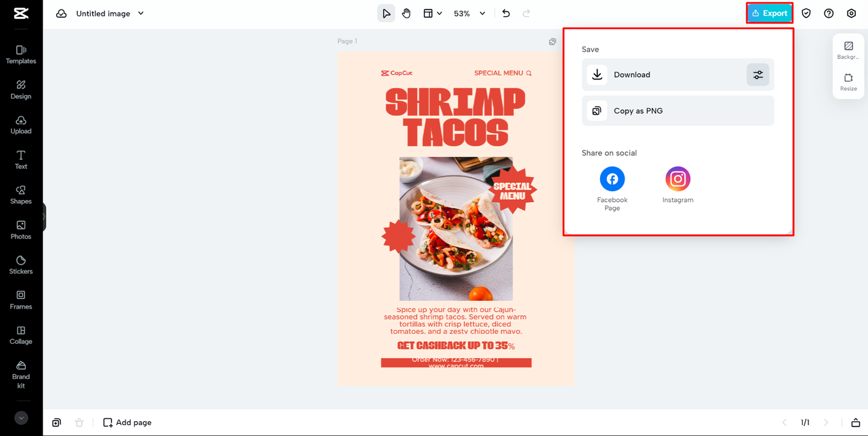The height and width of the screenshot is (436, 868).
Task: Select the hand pan tool
Action: point(406,14)
